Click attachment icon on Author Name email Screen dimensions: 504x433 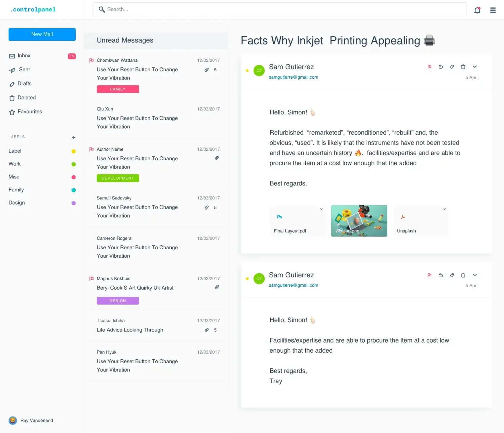point(217,158)
